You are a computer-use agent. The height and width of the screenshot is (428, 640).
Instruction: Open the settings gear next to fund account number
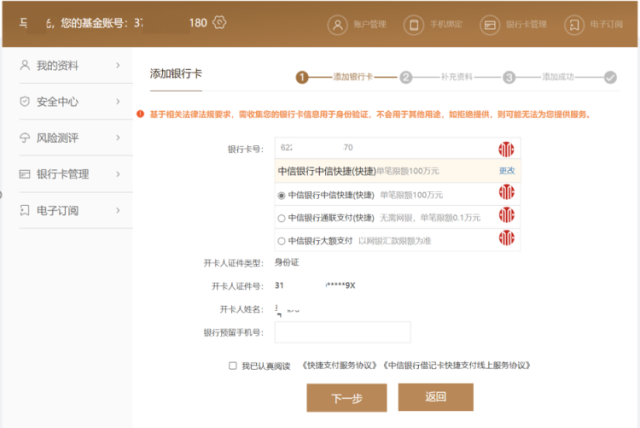click(220, 22)
